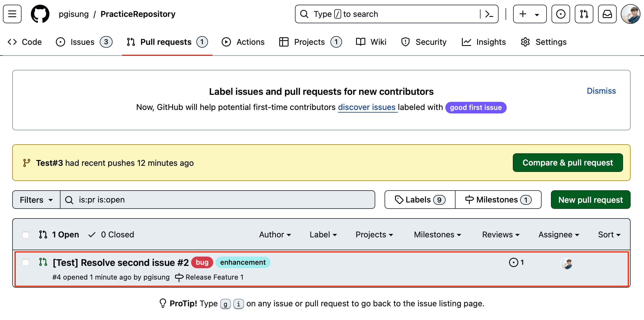This screenshot has width=644, height=320.
Task: Expand the Author filter dropdown
Action: [x=275, y=234]
